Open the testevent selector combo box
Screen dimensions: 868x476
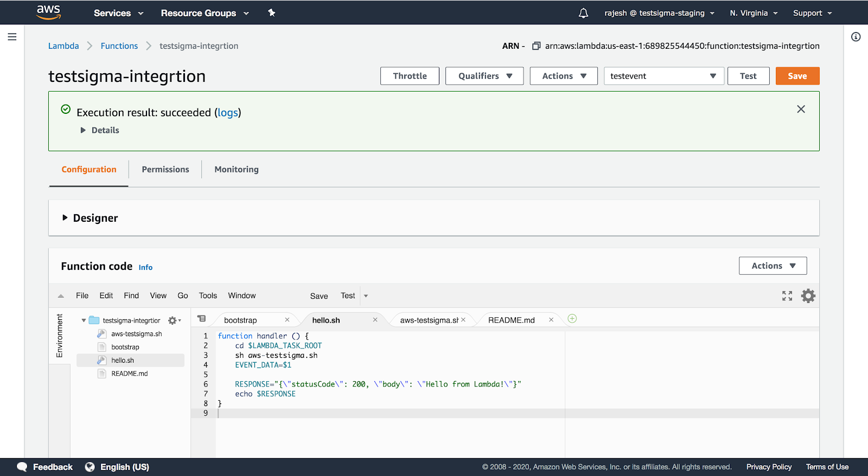click(663, 76)
